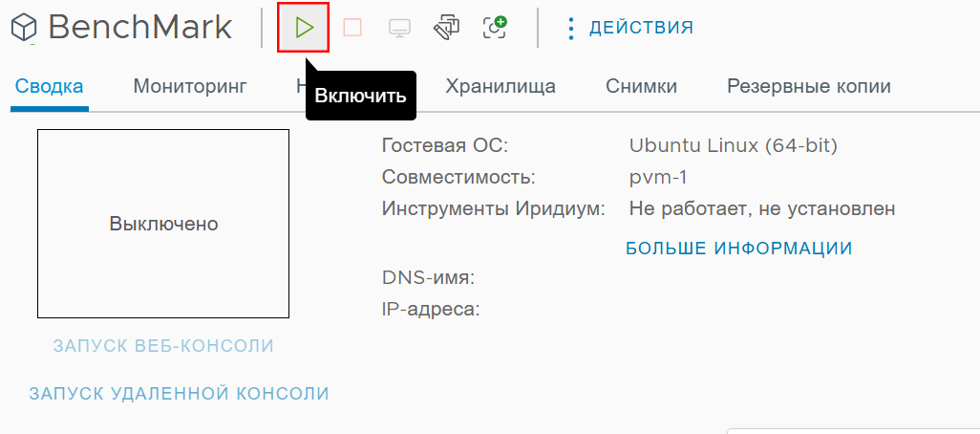Go to the Хранилища tab
The width and height of the screenshot is (980, 434).
coord(500,86)
